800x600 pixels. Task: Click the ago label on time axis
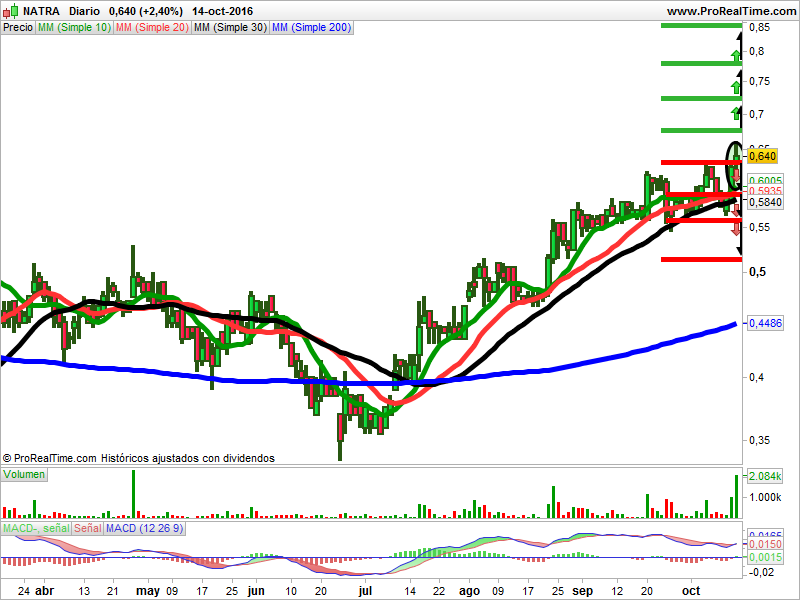tap(469, 591)
